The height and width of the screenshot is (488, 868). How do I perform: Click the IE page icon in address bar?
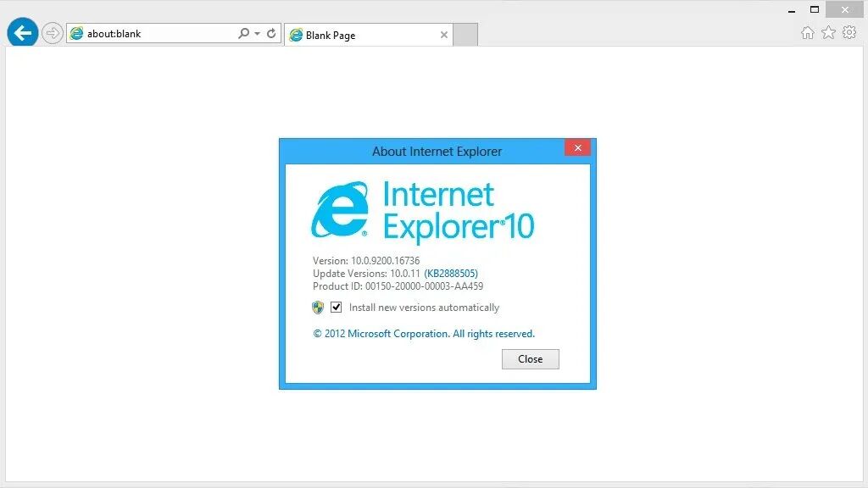(x=76, y=33)
